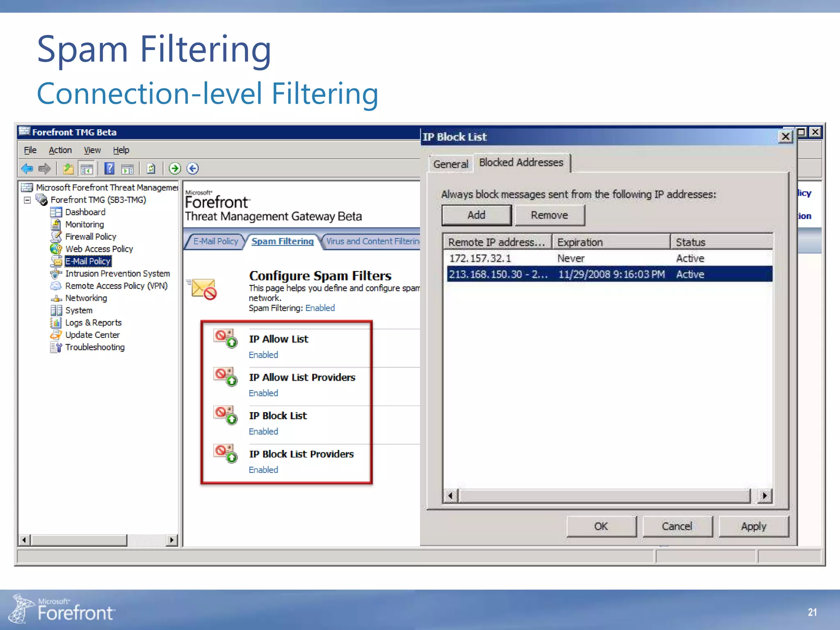Click the Remote Access Policy cloud icon
This screenshot has height=630, width=840.
[56, 286]
